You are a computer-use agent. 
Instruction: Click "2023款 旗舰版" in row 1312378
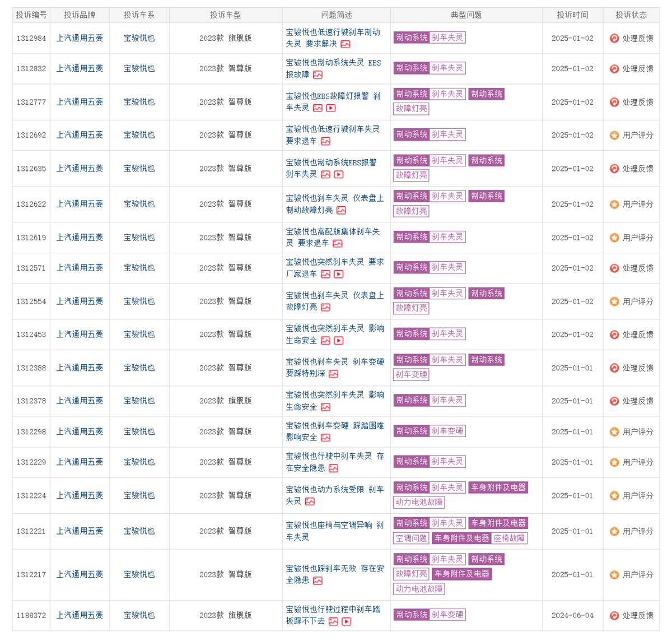[x=225, y=401]
